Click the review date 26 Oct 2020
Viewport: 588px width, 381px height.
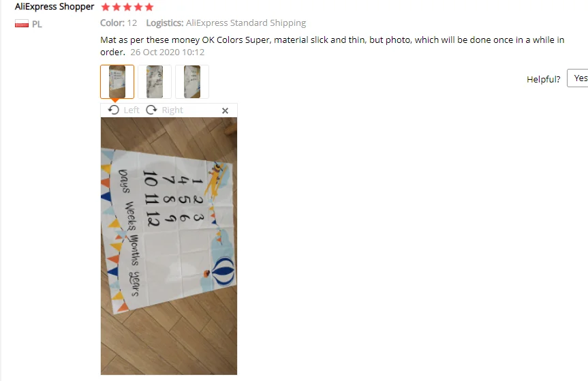(167, 52)
